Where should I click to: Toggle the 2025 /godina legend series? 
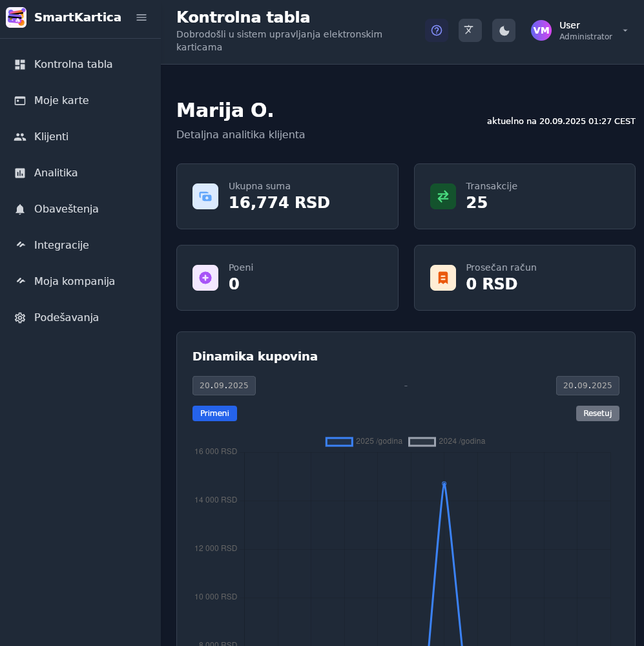tap(364, 441)
